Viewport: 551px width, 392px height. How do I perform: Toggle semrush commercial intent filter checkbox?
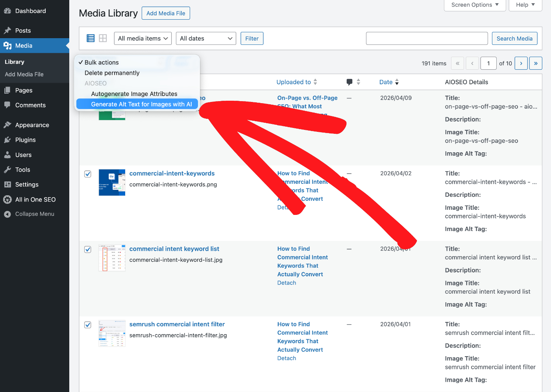[x=88, y=325]
